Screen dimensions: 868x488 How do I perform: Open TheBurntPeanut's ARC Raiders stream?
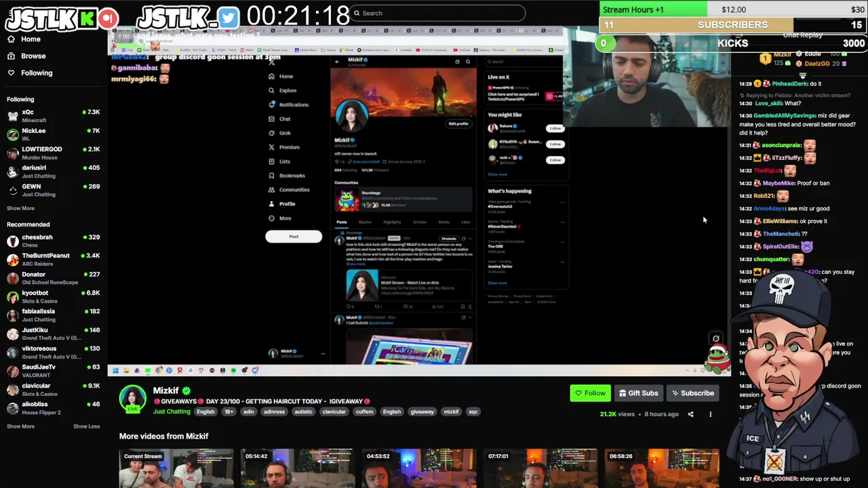point(53,260)
